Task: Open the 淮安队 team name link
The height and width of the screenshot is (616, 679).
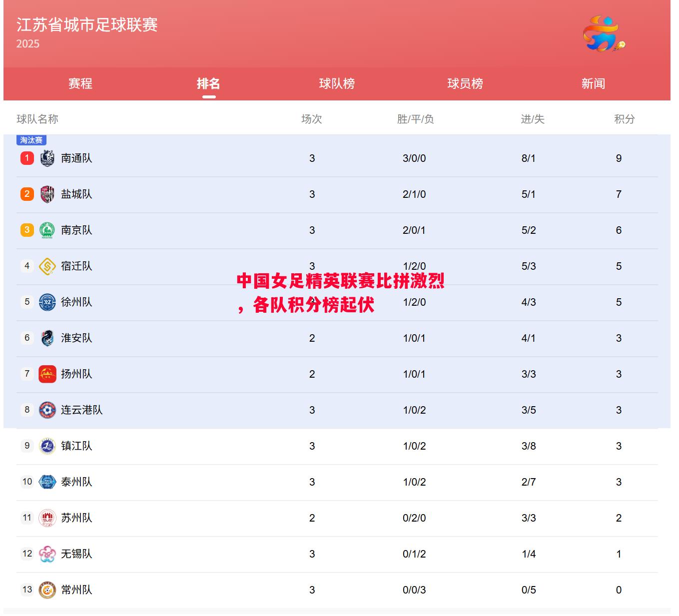Action: tap(76, 338)
